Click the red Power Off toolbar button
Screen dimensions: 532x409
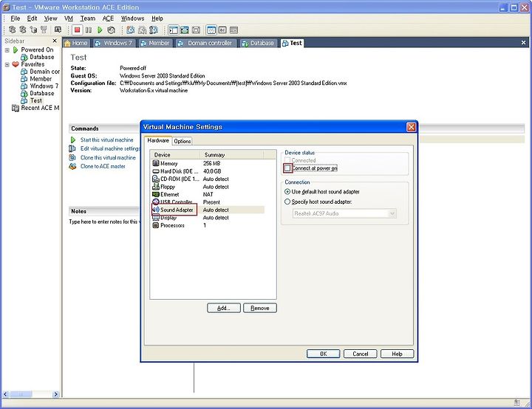78,30
